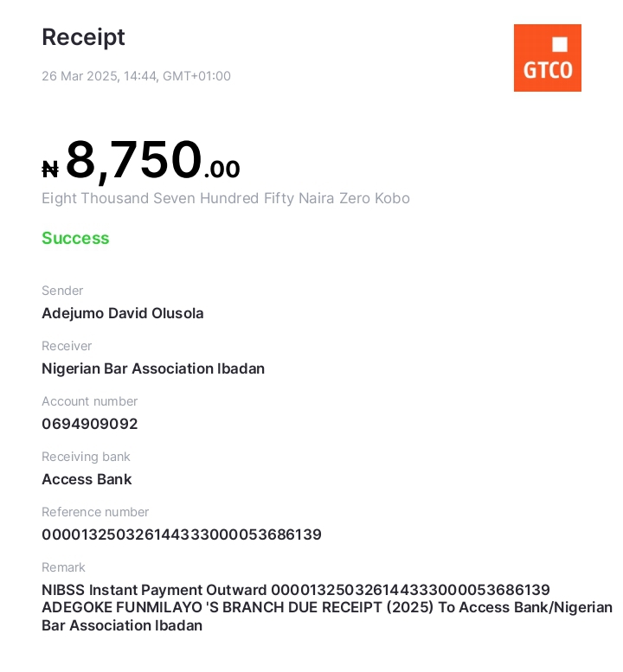The height and width of the screenshot is (672, 623).
Task: Click the Remark label
Action: (63, 567)
